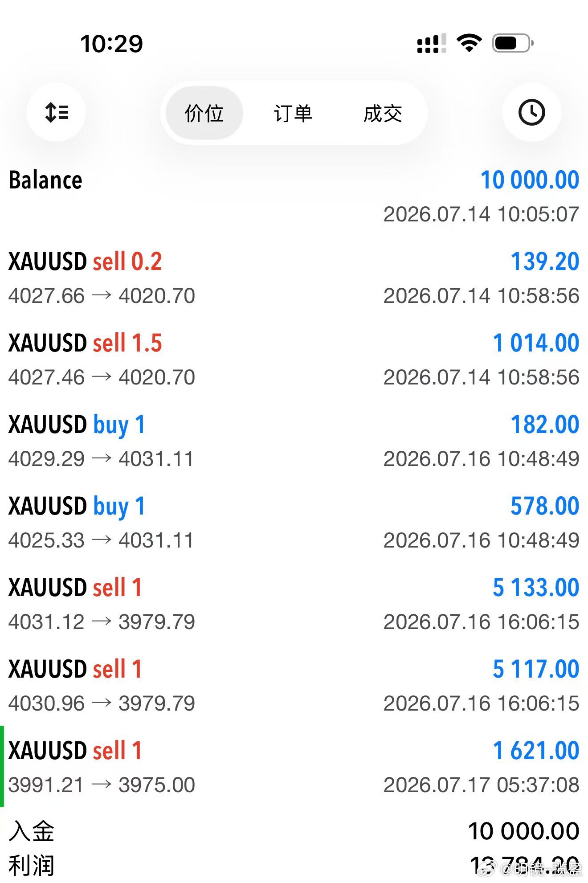Open the Balance 10 000.00 entry
The width and height of the screenshot is (588, 883).
(294, 196)
